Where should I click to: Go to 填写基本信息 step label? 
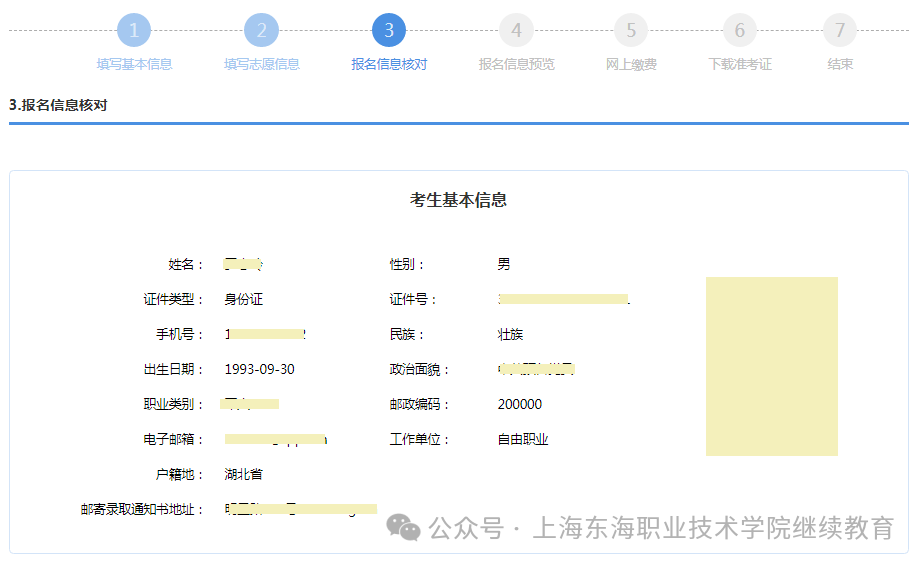pos(134,64)
